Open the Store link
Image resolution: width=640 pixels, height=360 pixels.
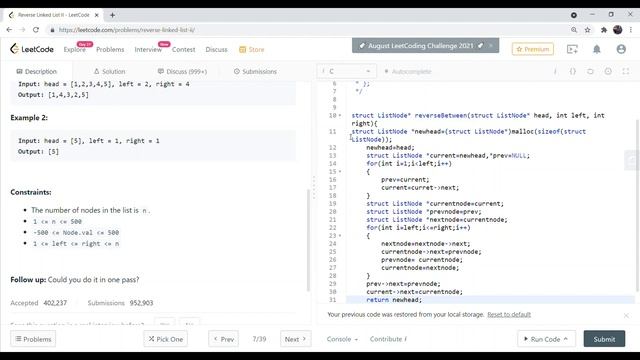(252, 49)
